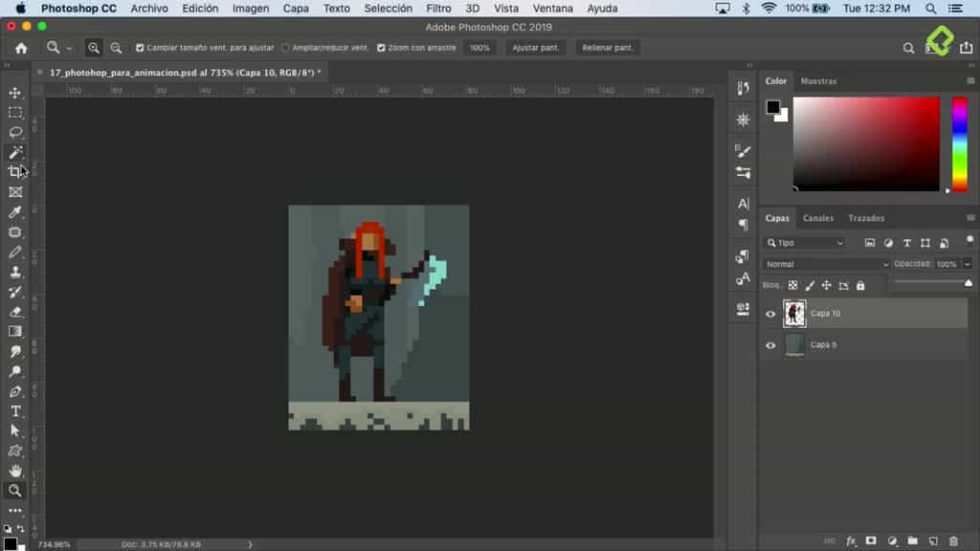Image resolution: width=980 pixels, height=551 pixels.
Task: Select the Rectangular Marquee tool
Action: [x=15, y=113]
